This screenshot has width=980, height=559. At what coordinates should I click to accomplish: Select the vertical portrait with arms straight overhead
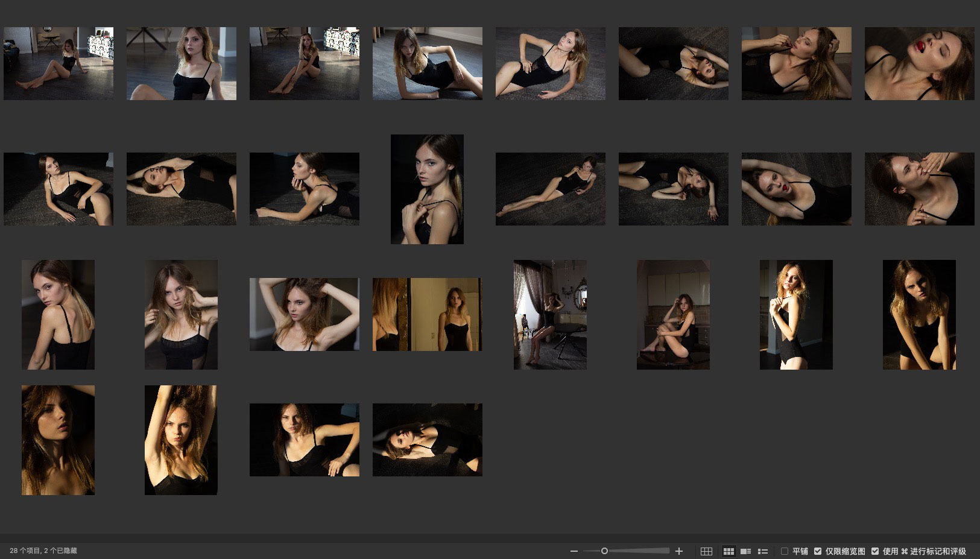(x=181, y=440)
